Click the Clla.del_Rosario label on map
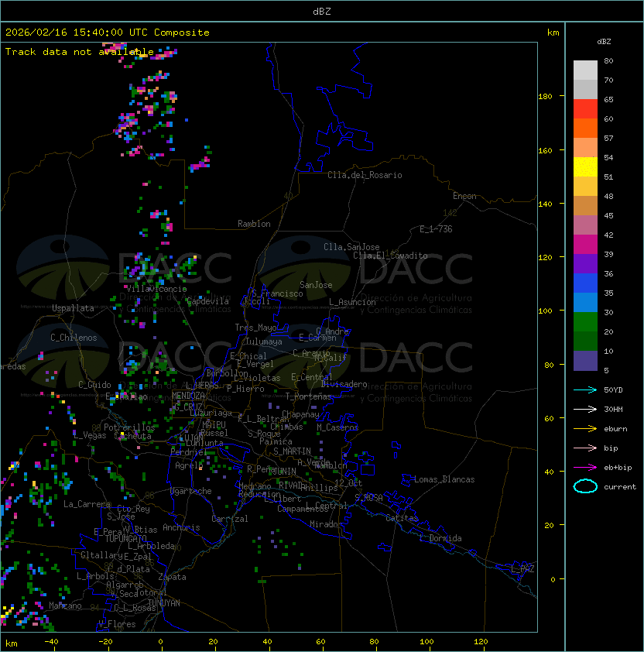The width and height of the screenshot is (644, 652). click(x=365, y=175)
